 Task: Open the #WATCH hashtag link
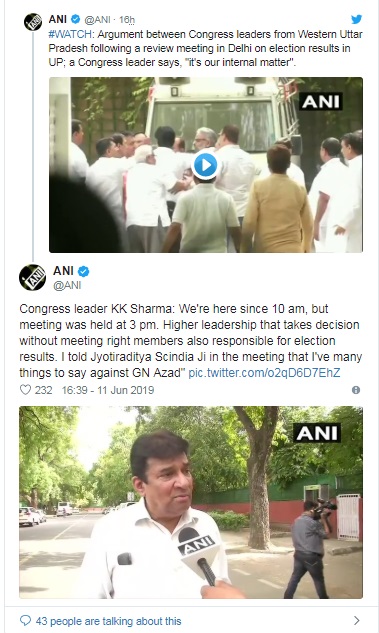point(70,34)
